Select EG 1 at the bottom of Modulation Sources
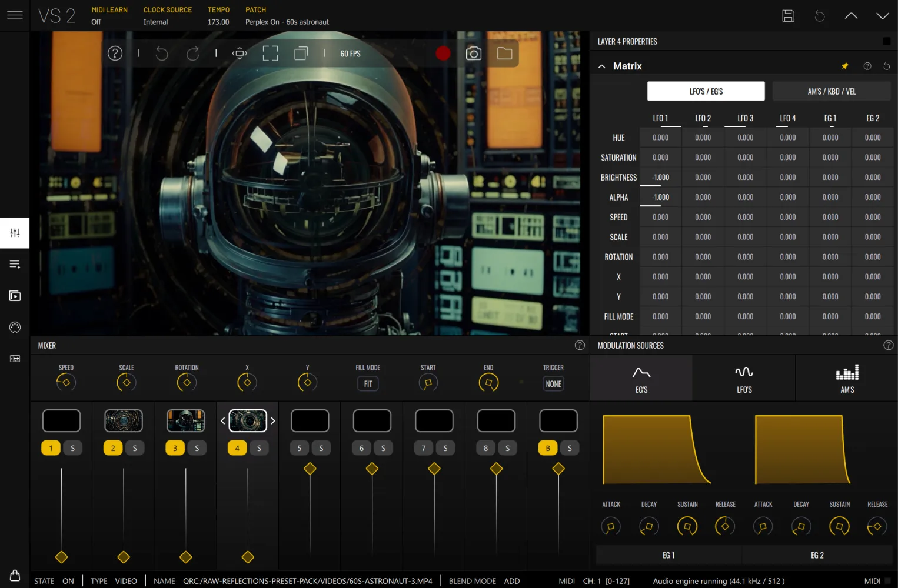The image size is (898, 588). coord(668,554)
